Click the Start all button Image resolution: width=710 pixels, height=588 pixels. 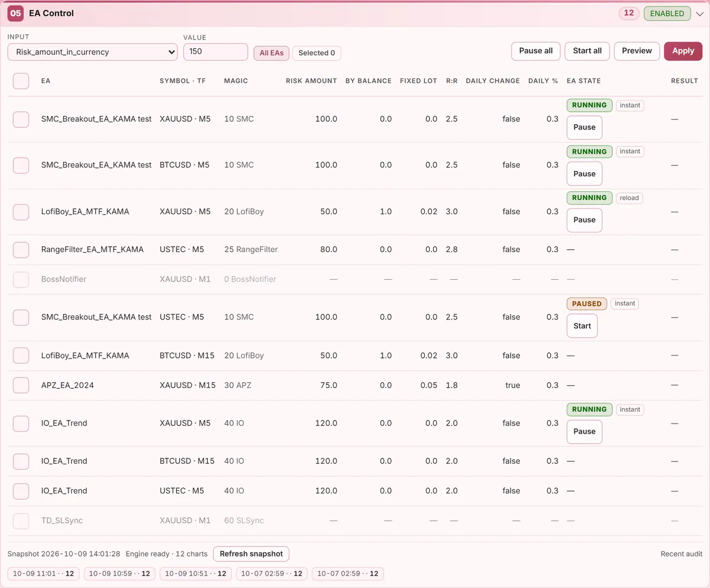(x=588, y=51)
